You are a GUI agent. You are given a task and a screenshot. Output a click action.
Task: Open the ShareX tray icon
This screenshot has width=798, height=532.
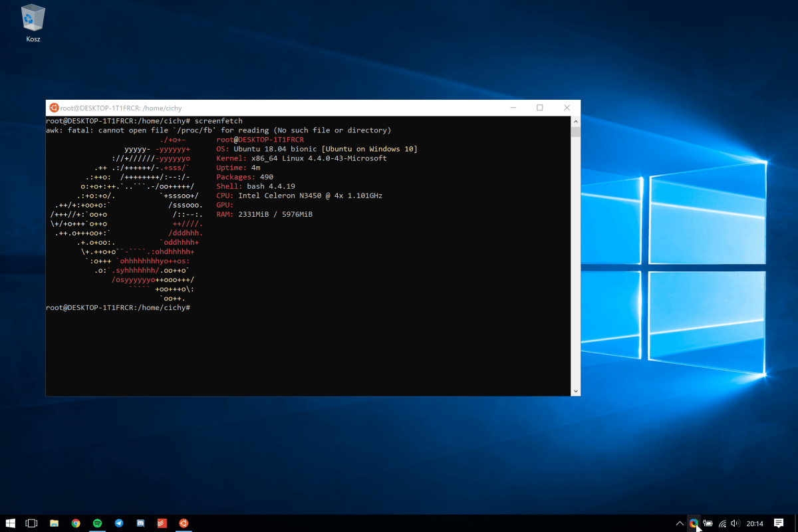[x=694, y=523]
